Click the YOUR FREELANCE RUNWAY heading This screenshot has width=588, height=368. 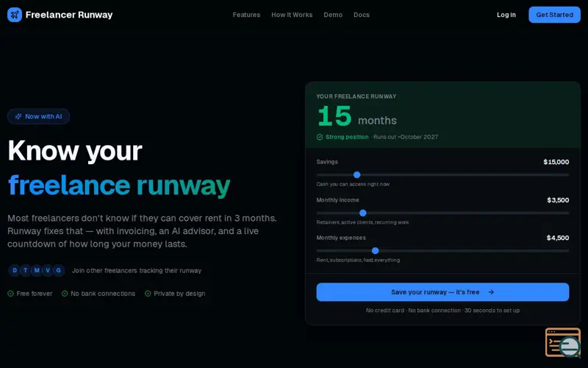pos(356,96)
